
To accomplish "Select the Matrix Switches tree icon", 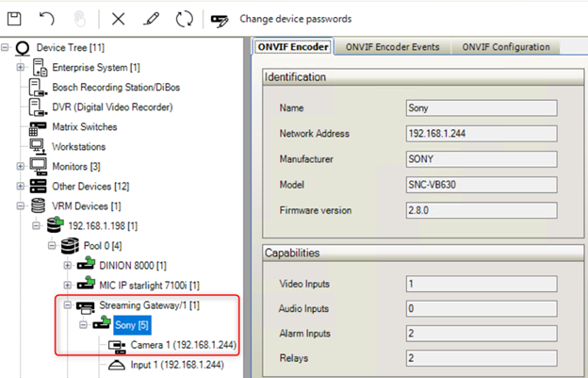I will pos(39,127).
